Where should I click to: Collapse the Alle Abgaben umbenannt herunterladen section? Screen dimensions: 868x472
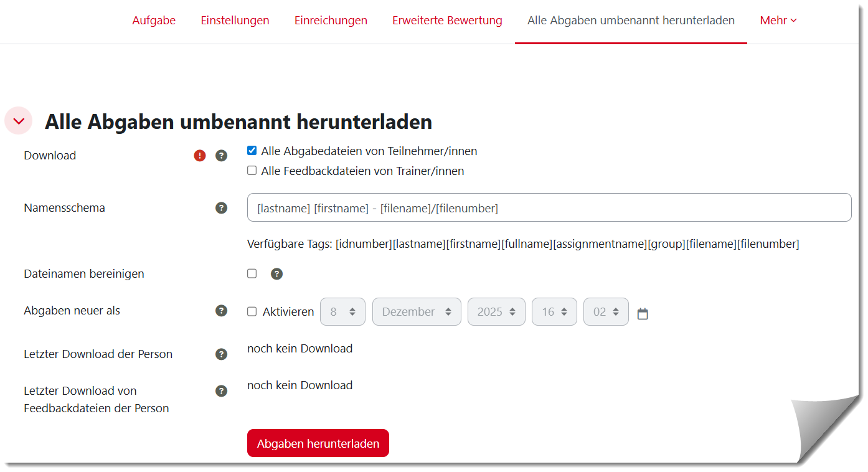click(19, 121)
